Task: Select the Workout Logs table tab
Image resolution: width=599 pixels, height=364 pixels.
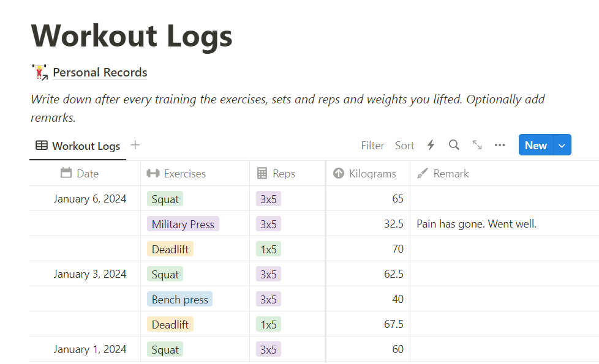Action: (x=78, y=146)
